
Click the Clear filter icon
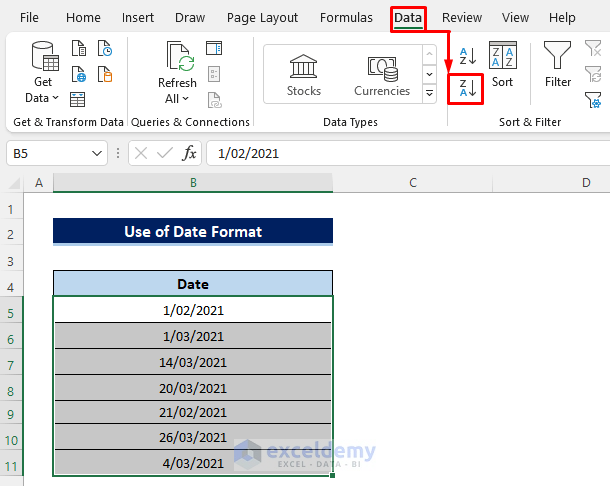(x=593, y=48)
